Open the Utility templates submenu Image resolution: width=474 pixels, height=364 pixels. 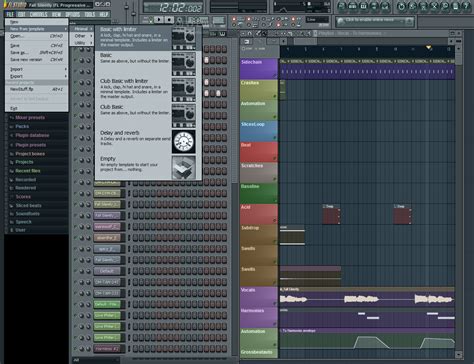click(82, 43)
